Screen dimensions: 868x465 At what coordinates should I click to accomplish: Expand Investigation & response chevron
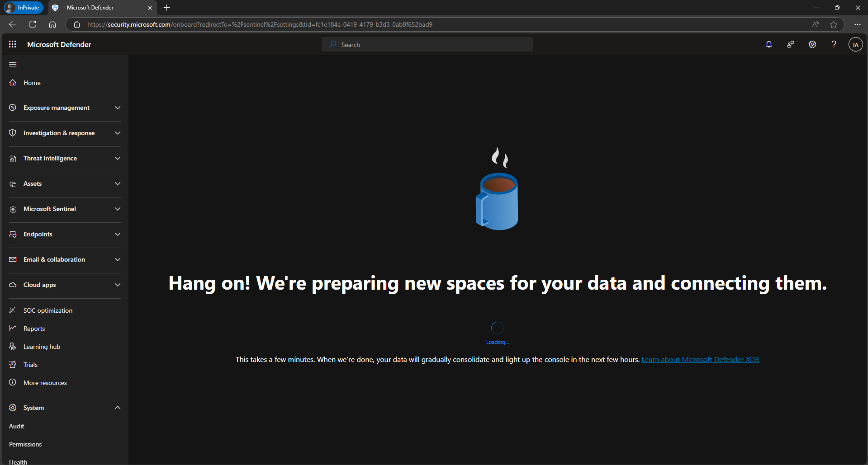[118, 133]
